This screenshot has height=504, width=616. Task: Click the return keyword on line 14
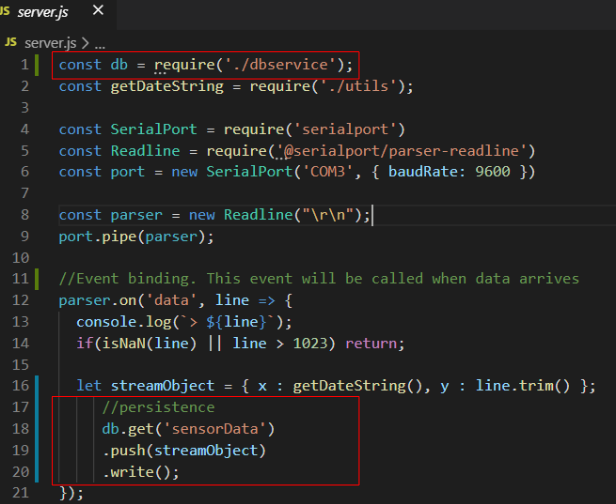click(x=371, y=344)
